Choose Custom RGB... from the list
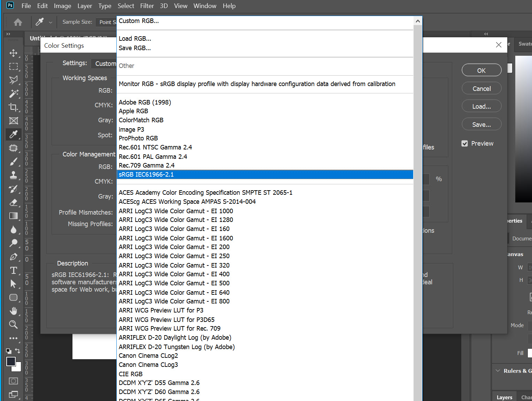This screenshot has height=401, width=532. pos(265,21)
